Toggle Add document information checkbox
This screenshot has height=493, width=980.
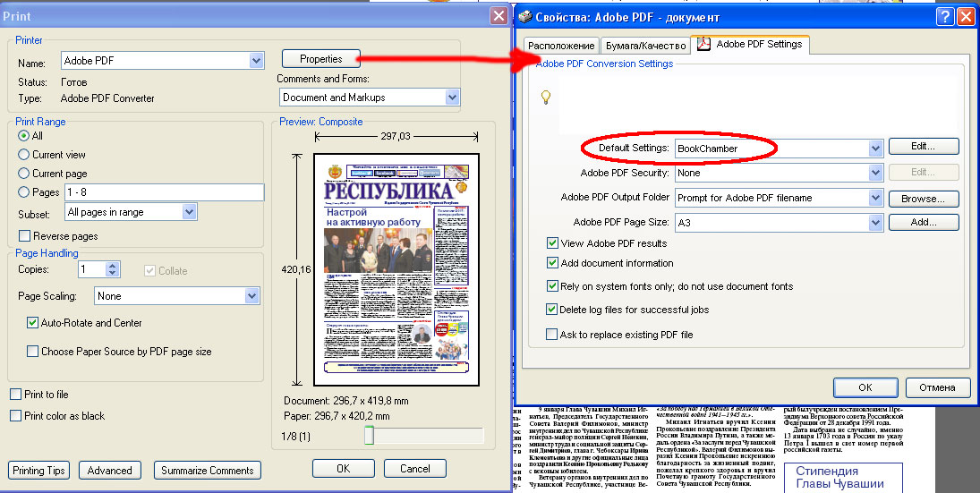point(552,263)
